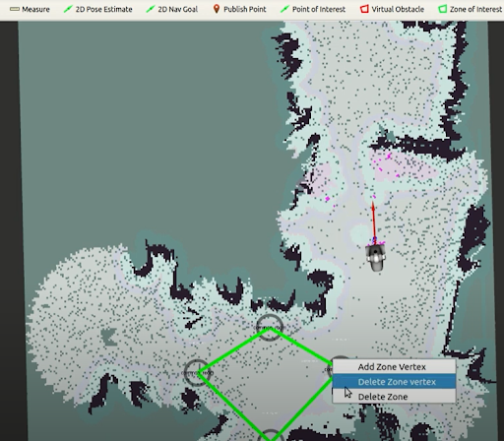The image size is (504, 441).
Task: Click the Point of Interest arrow icon
Action: coord(284,9)
